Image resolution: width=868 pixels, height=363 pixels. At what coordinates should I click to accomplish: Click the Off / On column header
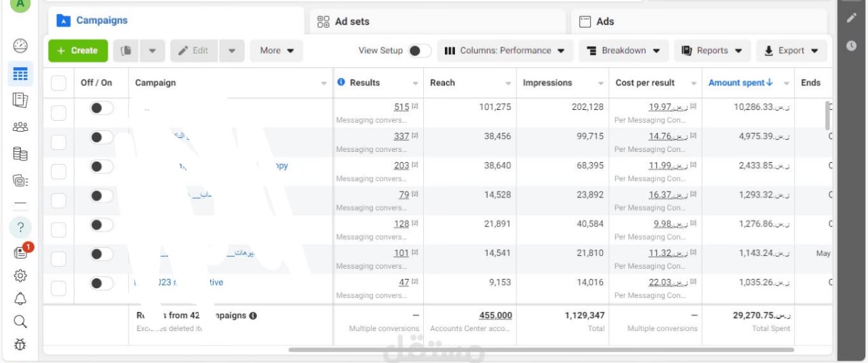coord(96,83)
